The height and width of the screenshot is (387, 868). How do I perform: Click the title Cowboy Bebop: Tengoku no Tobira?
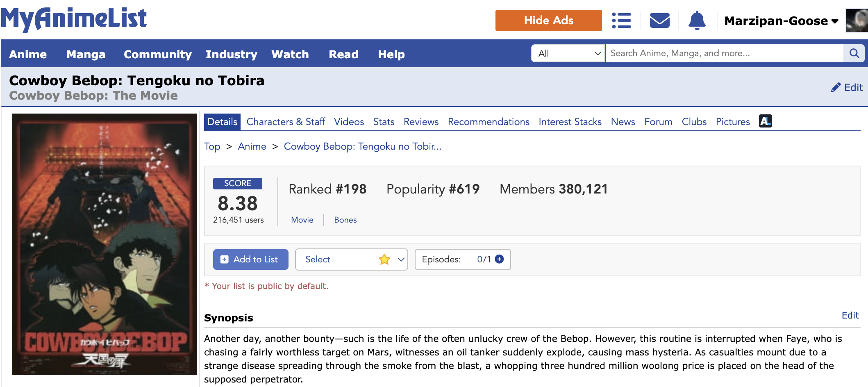(x=137, y=80)
